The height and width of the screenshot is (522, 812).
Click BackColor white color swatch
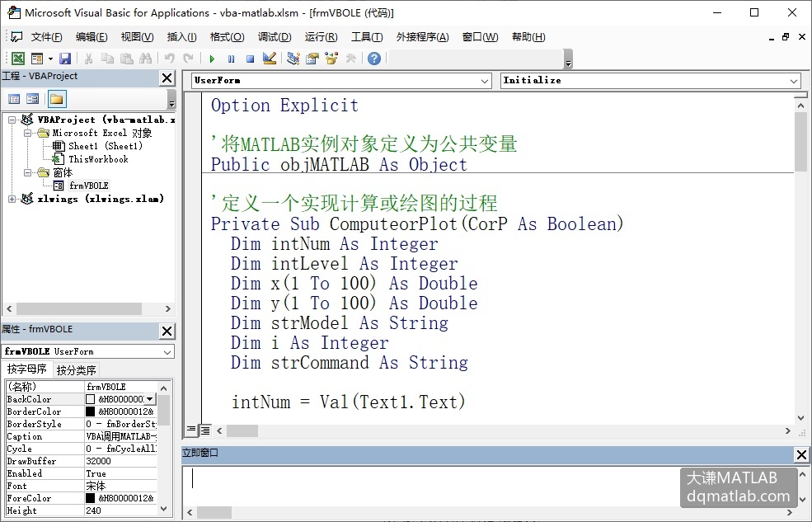click(90, 399)
